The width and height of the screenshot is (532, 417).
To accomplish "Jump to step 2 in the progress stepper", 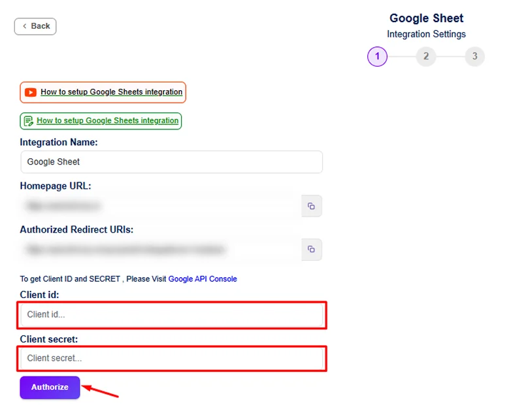I will click(x=425, y=57).
